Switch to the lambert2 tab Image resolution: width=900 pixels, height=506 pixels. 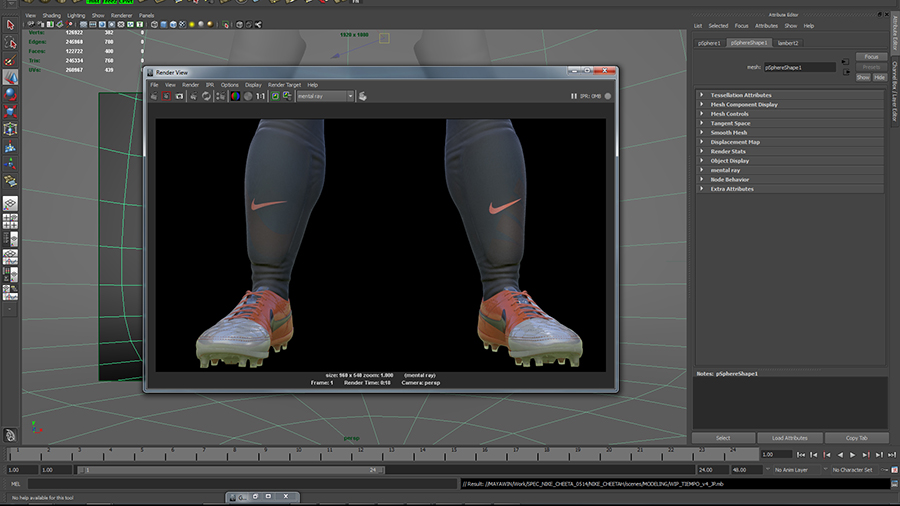[x=788, y=43]
